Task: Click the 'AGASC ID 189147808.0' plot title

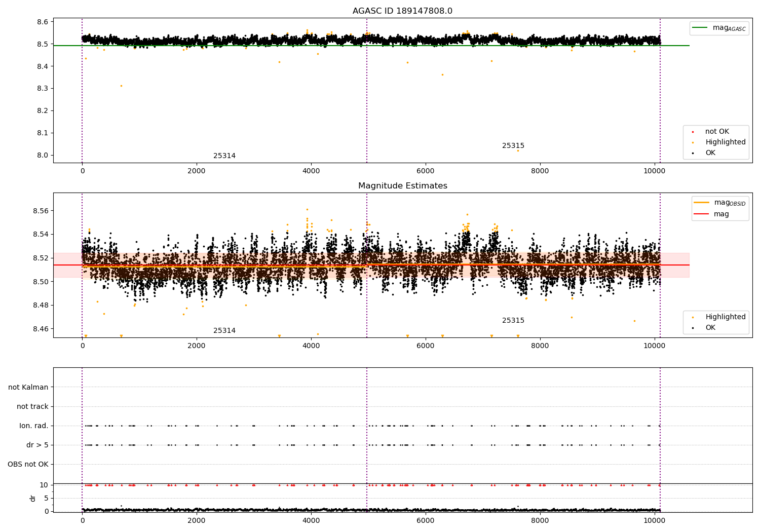Action: tap(402, 11)
